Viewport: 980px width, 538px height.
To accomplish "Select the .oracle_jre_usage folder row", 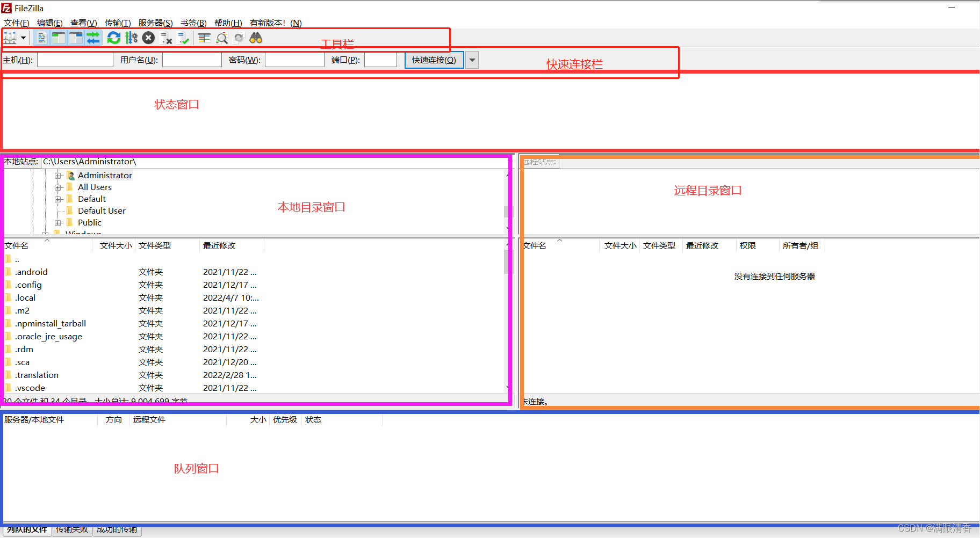I will [x=253, y=337].
